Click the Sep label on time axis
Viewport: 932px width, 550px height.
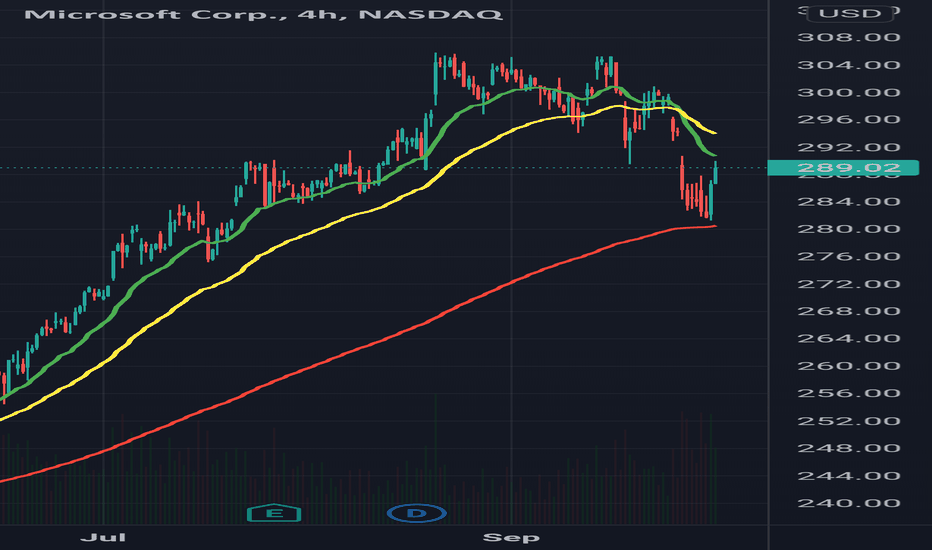511,538
